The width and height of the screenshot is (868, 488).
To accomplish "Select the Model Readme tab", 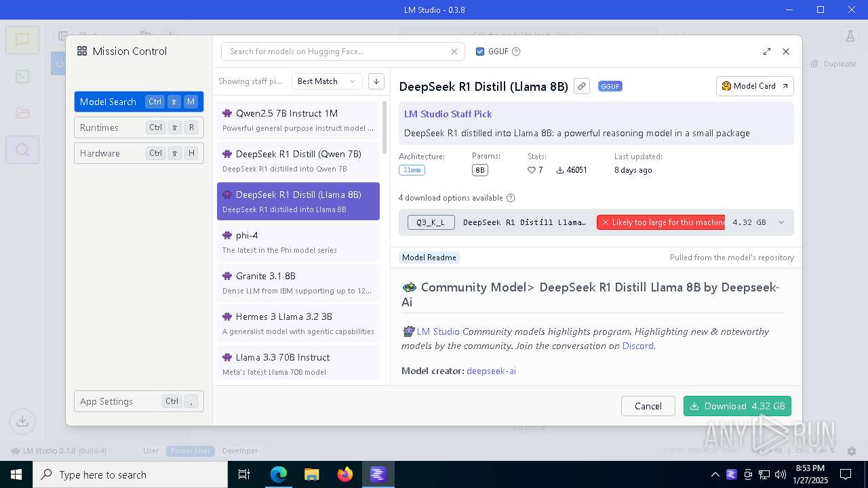I will (x=429, y=258).
